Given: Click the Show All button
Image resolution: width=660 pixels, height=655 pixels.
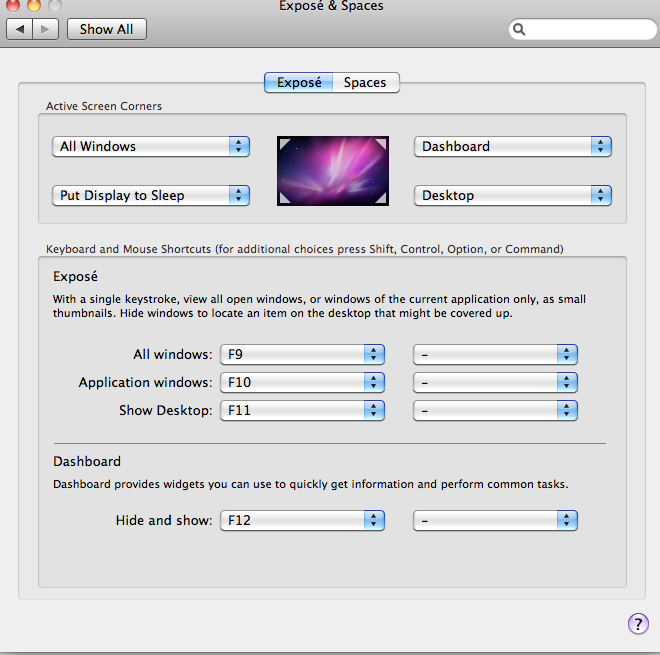Looking at the screenshot, I should pyautogui.click(x=106, y=29).
